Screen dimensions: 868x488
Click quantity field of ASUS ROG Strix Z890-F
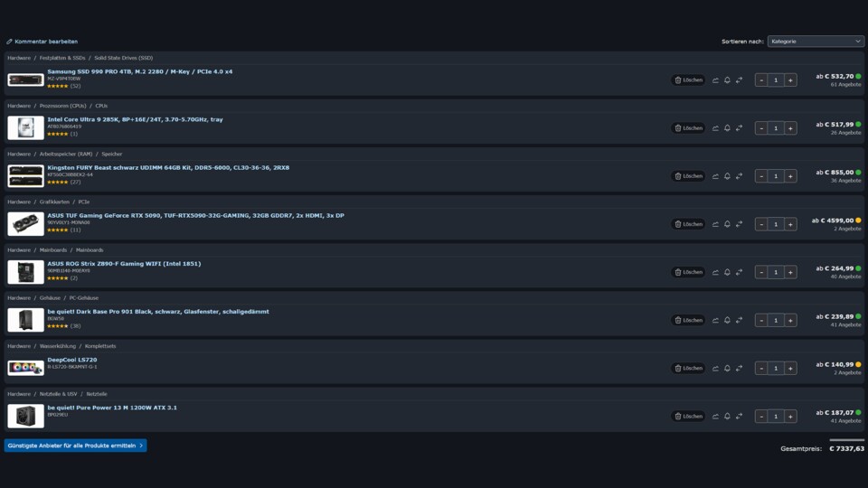tap(776, 272)
